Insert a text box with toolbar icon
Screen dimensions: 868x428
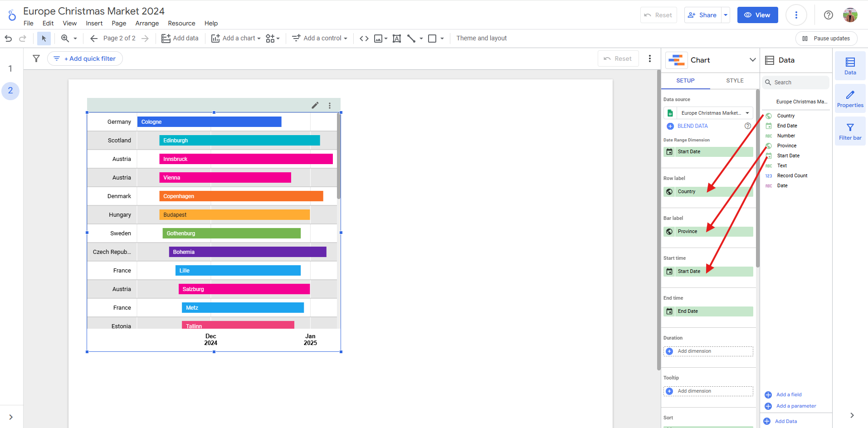click(396, 39)
